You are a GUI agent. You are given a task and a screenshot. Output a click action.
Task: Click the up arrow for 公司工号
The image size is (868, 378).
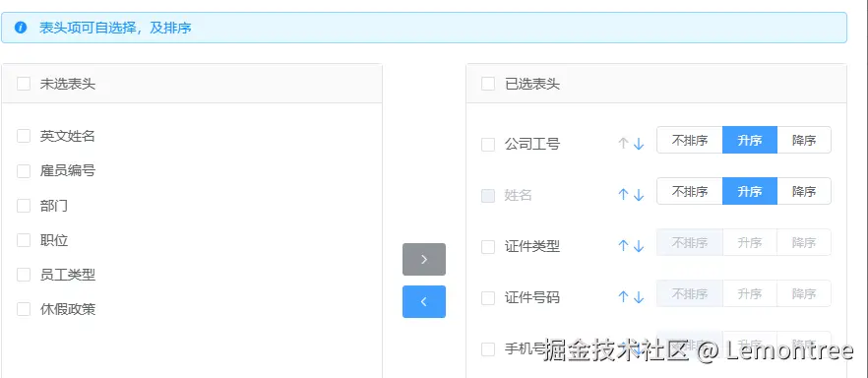click(623, 144)
